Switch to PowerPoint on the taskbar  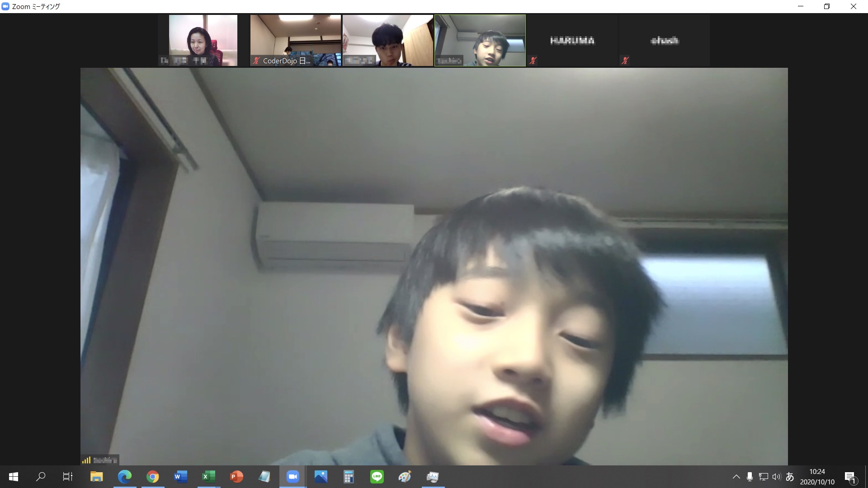point(236,477)
